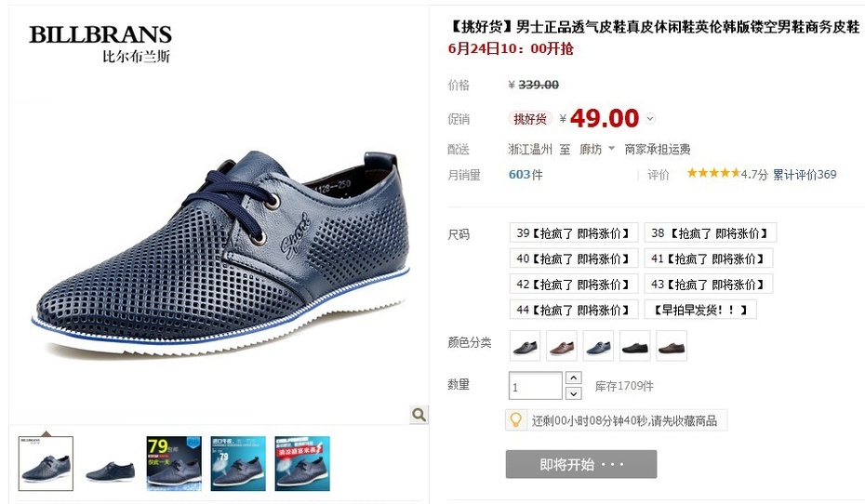Select size 38 option
The height and width of the screenshot is (504, 865).
click(710, 232)
